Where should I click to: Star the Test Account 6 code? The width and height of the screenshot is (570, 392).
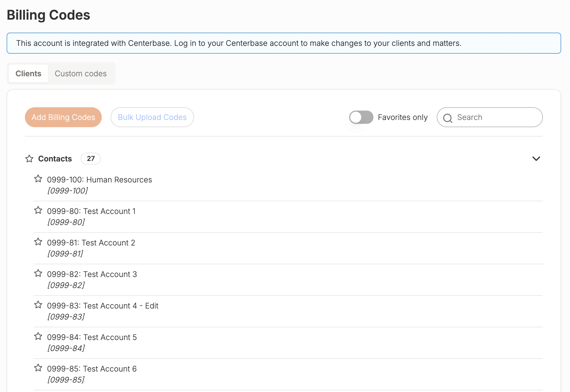(38, 368)
